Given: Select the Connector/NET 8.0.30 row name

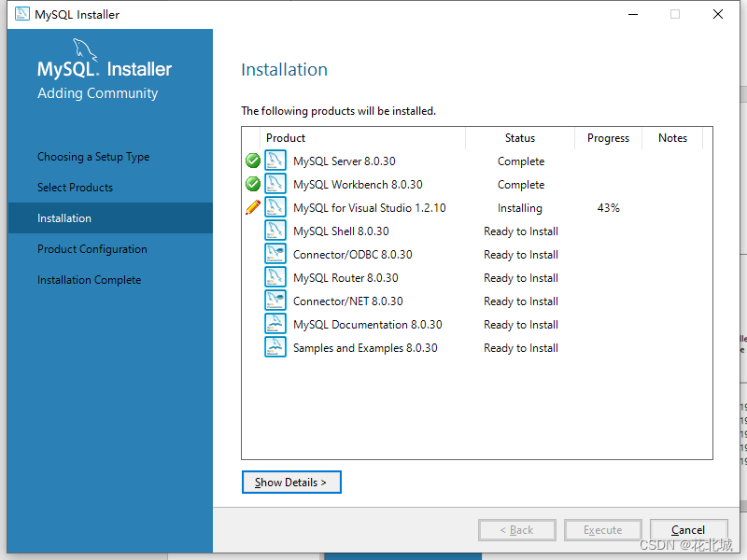Looking at the screenshot, I should click(x=347, y=301).
